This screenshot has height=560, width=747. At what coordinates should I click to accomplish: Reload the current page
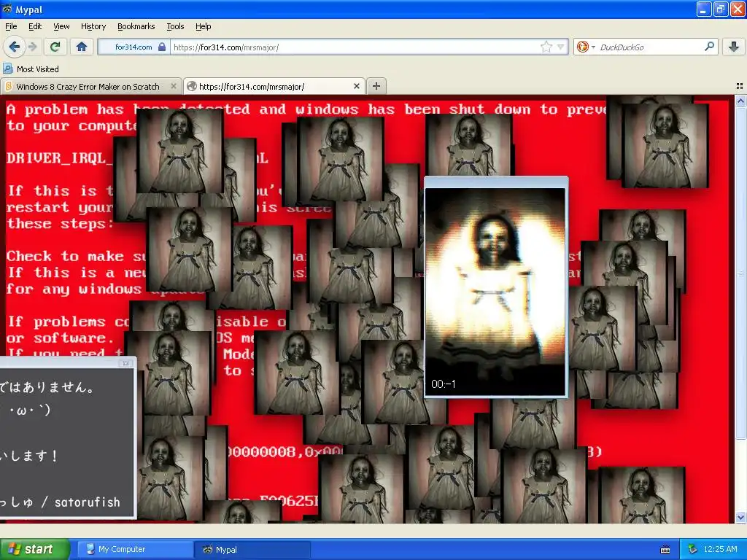pos(55,47)
